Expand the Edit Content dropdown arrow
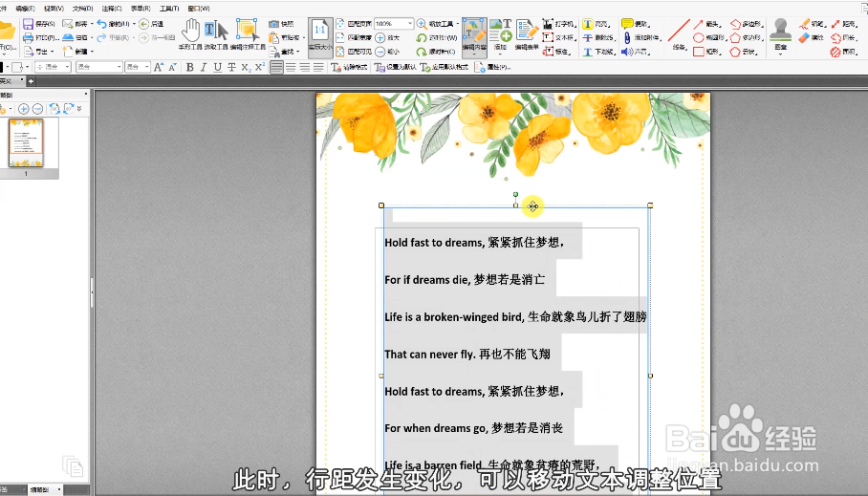The image size is (868, 496). (474, 54)
